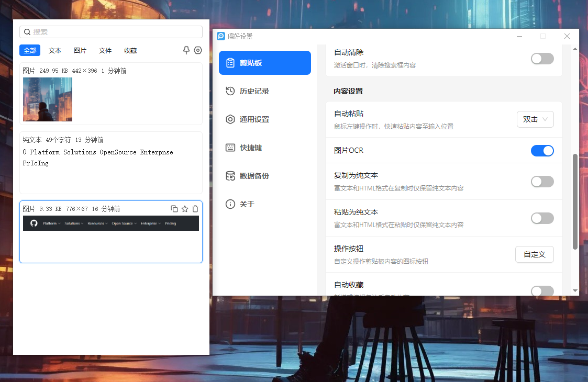
Task: Click the 快捷键 keyboard icon
Action: pos(230,148)
